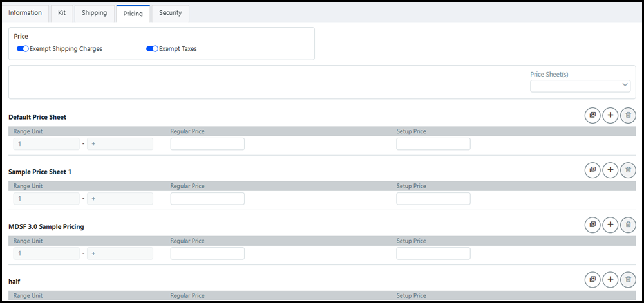Click the copy icon for Default Price Sheet
This screenshot has width=644, height=303.
(x=592, y=116)
